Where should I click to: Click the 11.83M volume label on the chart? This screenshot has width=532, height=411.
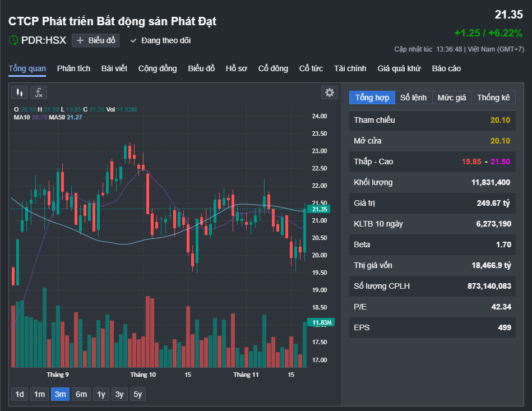coord(322,322)
